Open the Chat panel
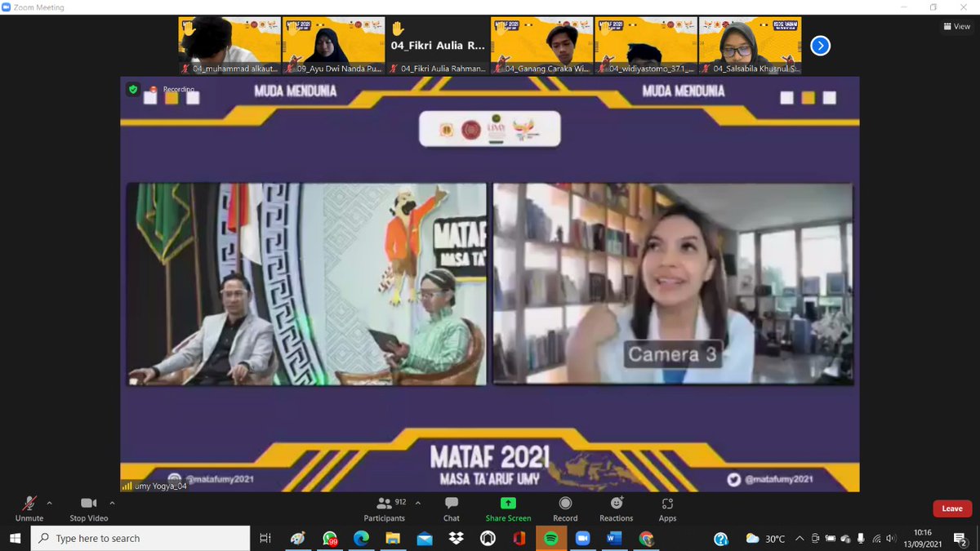 tap(452, 508)
